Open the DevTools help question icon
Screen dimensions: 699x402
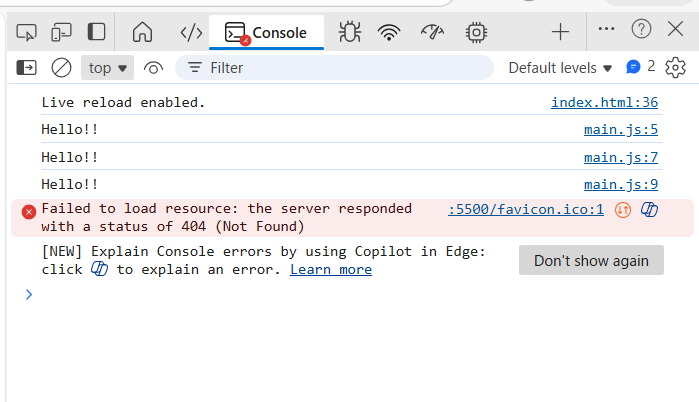coord(641,30)
